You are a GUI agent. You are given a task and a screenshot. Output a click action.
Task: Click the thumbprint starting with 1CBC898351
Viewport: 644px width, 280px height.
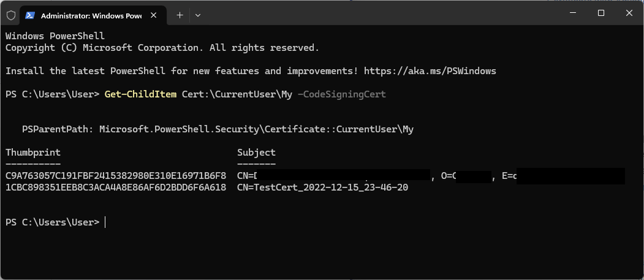(116, 187)
